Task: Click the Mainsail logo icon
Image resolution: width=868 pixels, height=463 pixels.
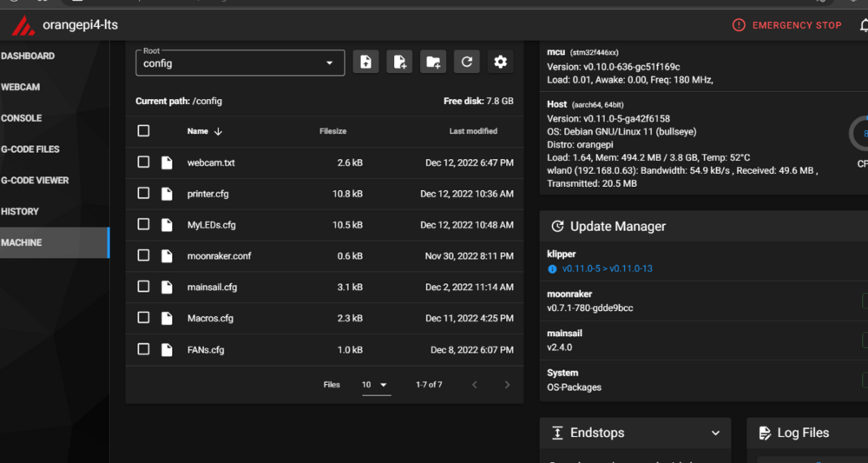Action: tap(23, 25)
